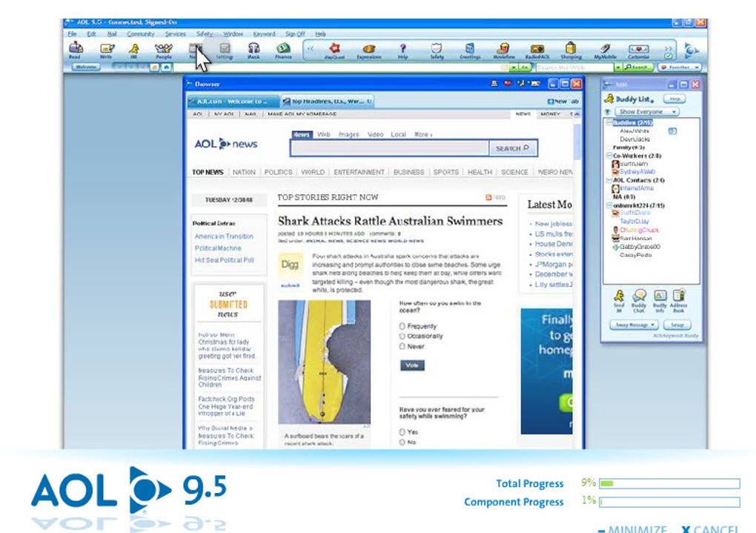
Task: Open the Buddy Info icon
Action: pos(660,301)
